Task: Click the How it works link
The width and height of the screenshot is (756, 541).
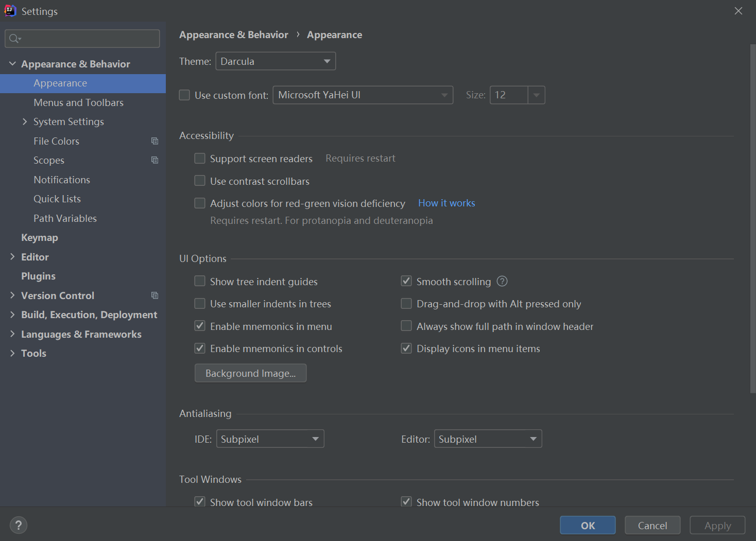Action: pyautogui.click(x=446, y=203)
